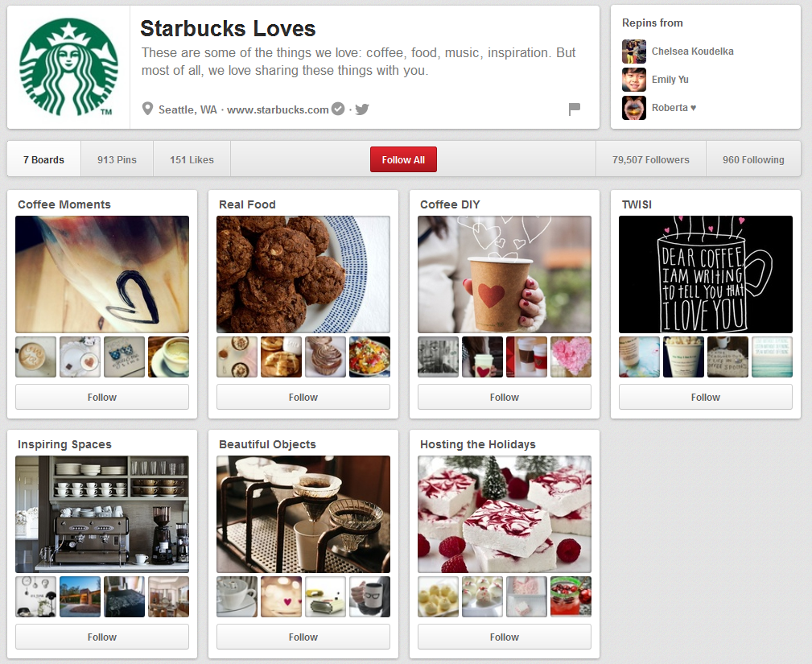Open the 79,507 Followers tab
The width and height of the screenshot is (812, 664).
click(x=651, y=159)
